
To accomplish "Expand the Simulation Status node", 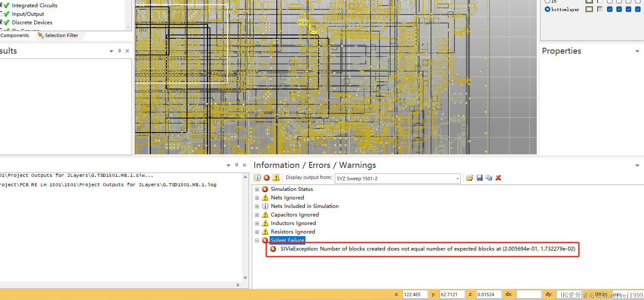I will pos(257,189).
